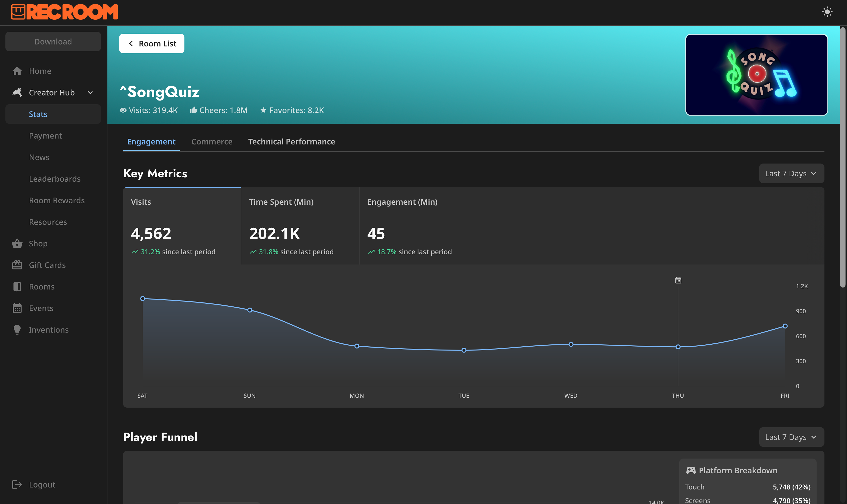This screenshot has width=847, height=504.
Task: Click the Rec Room logo
Action: (64, 12)
